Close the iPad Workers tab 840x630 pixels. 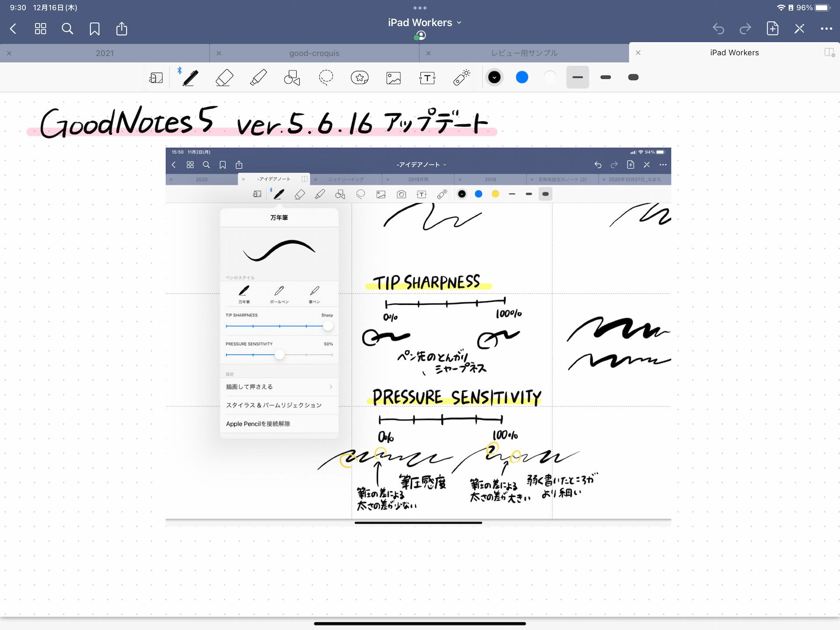click(x=638, y=52)
